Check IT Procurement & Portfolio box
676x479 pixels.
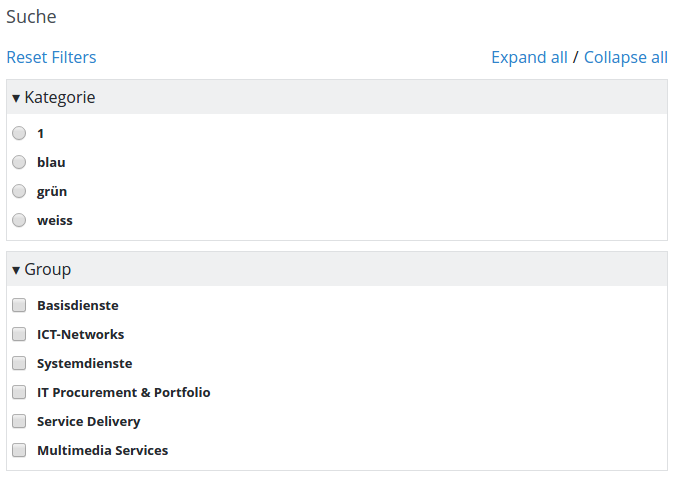[x=19, y=392]
